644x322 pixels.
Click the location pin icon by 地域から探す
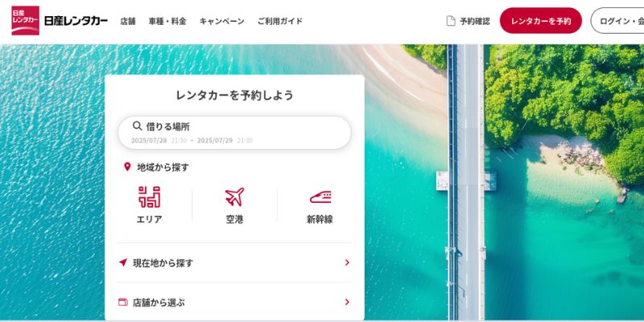pyautogui.click(x=127, y=167)
